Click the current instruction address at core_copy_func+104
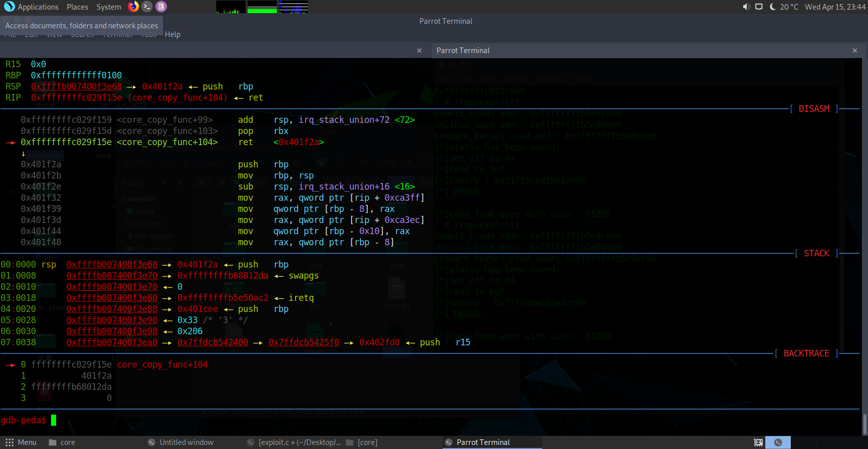Screen dimensions: 868x449 [66, 142]
